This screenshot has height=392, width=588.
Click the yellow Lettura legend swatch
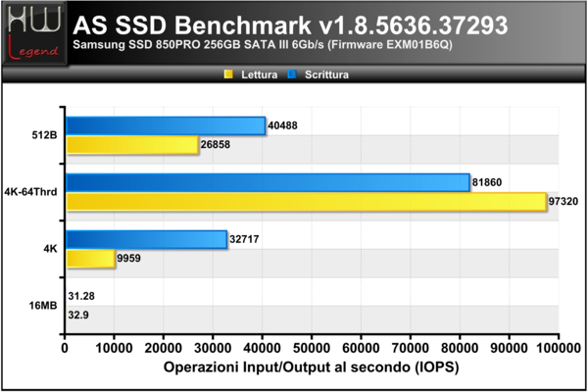pos(228,74)
